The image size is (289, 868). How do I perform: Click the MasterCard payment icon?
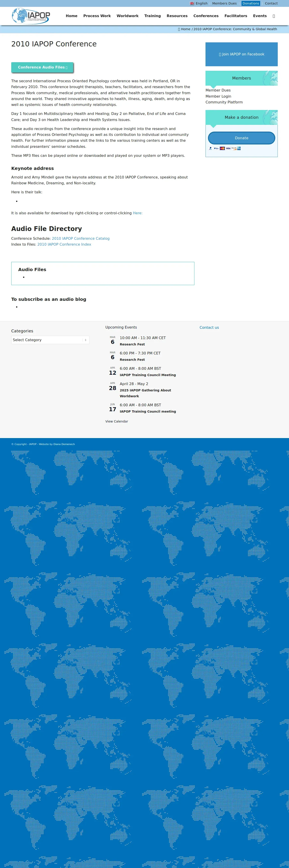click(222, 148)
